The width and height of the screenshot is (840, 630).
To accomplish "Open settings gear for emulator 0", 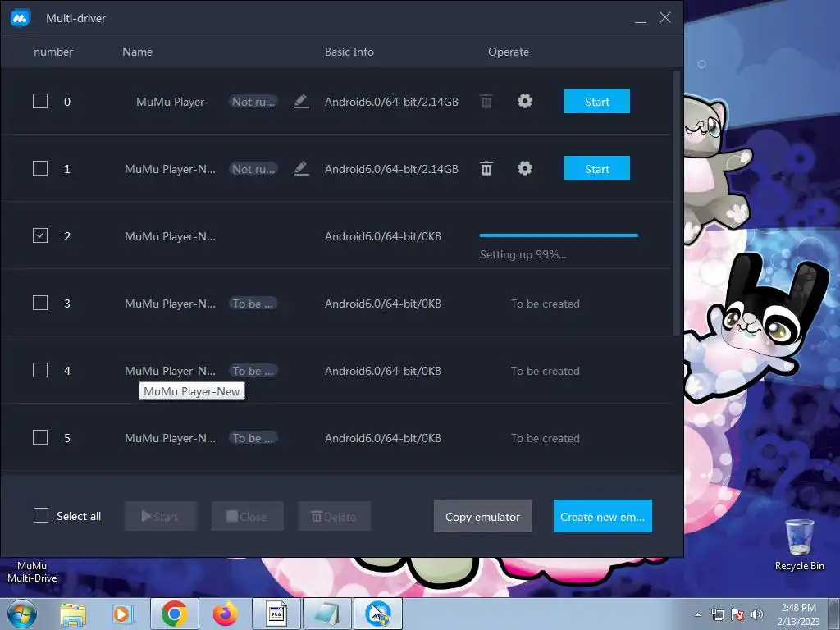I will pos(525,101).
